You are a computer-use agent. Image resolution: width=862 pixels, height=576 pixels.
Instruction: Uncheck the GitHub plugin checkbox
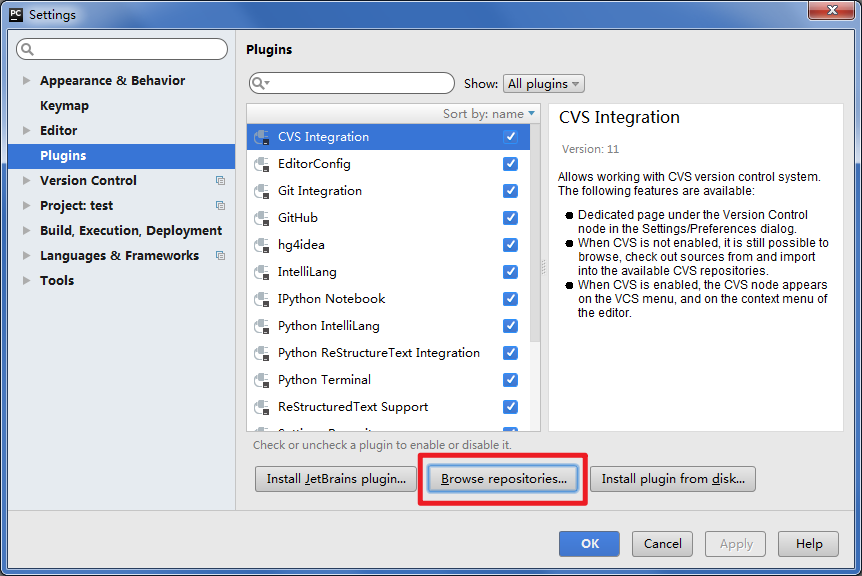pyautogui.click(x=510, y=218)
